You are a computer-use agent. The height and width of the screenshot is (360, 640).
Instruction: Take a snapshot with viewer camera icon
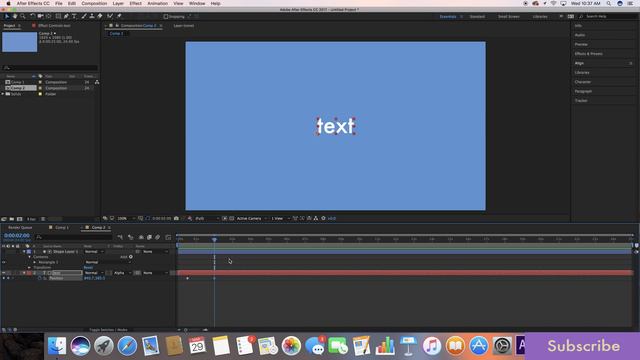(x=176, y=218)
